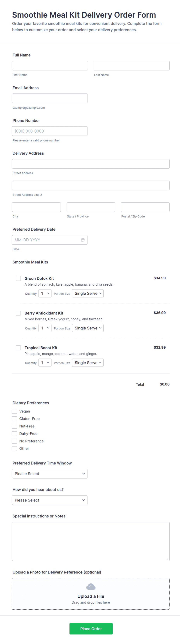Open Preferred Delivery Time Window dropdown
Screen dimensions: 180x644
pos(50,474)
